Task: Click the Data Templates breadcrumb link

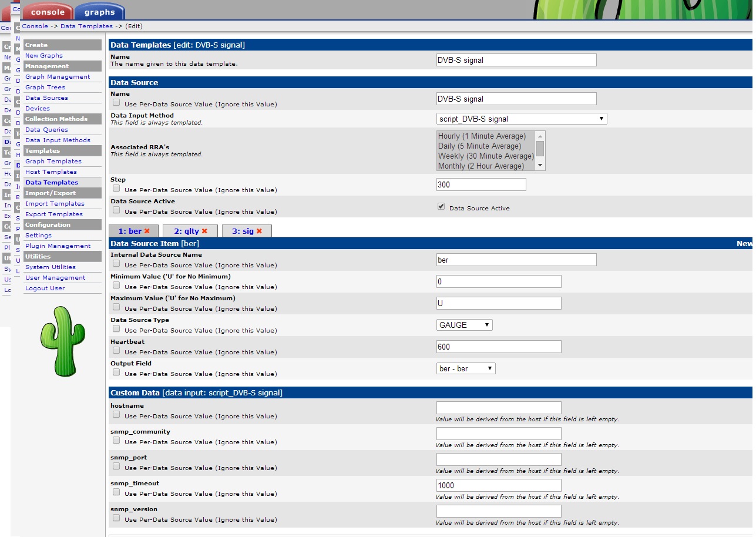Action: pyautogui.click(x=86, y=26)
